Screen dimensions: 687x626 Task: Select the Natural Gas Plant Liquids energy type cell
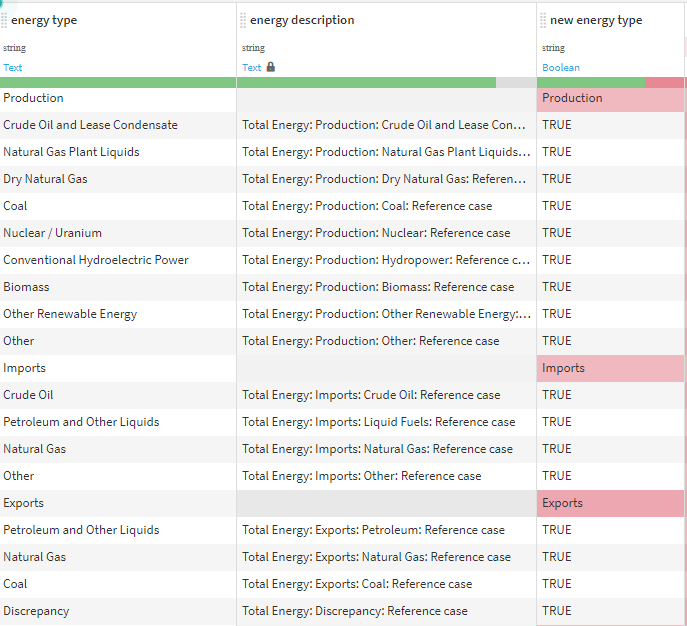click(118, 152)
